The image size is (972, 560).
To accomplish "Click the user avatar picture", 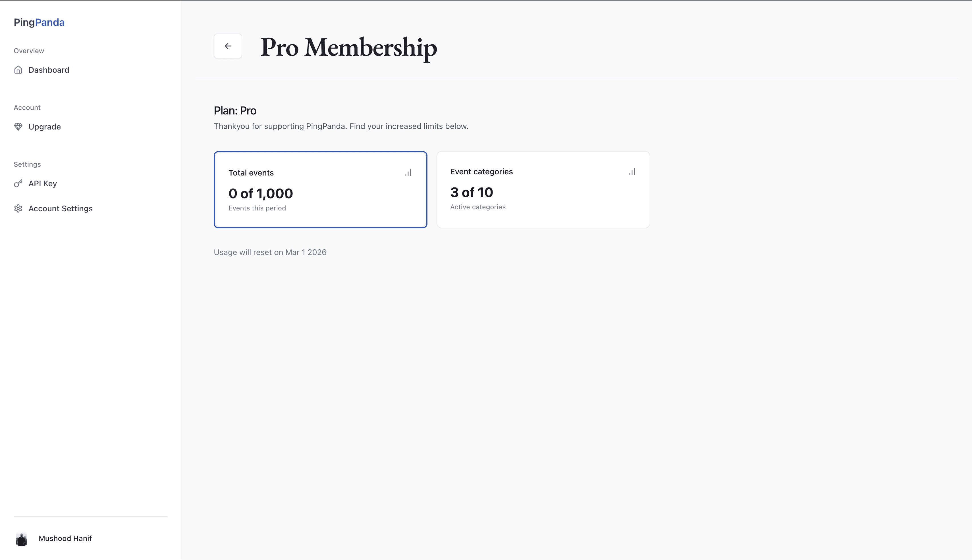I will (x=22, y=539).
